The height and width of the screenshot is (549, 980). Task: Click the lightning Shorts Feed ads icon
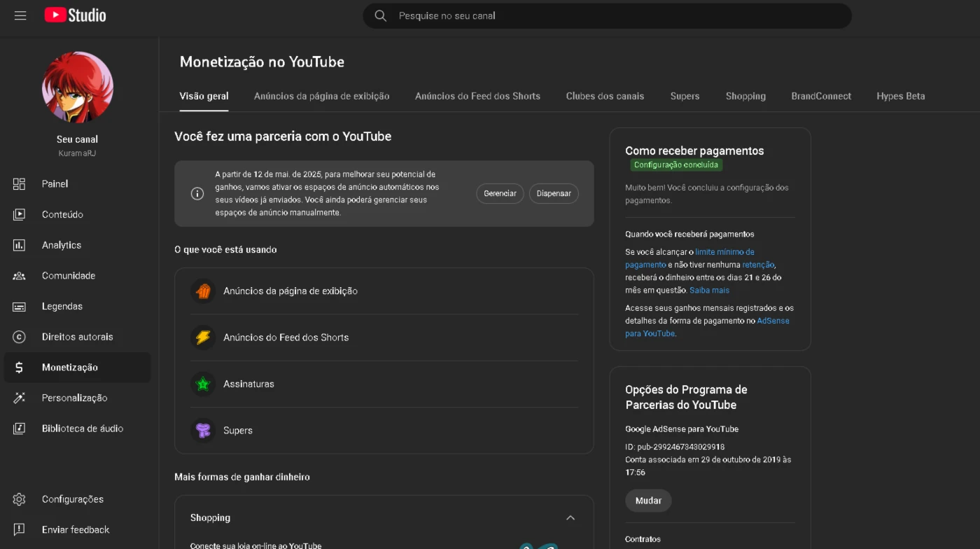(203, 338)
